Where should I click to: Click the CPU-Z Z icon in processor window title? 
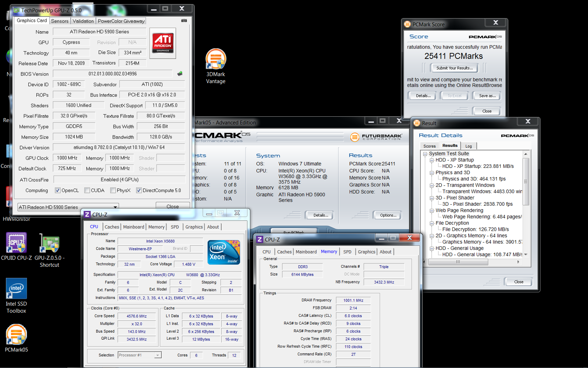tap(87, 214)
